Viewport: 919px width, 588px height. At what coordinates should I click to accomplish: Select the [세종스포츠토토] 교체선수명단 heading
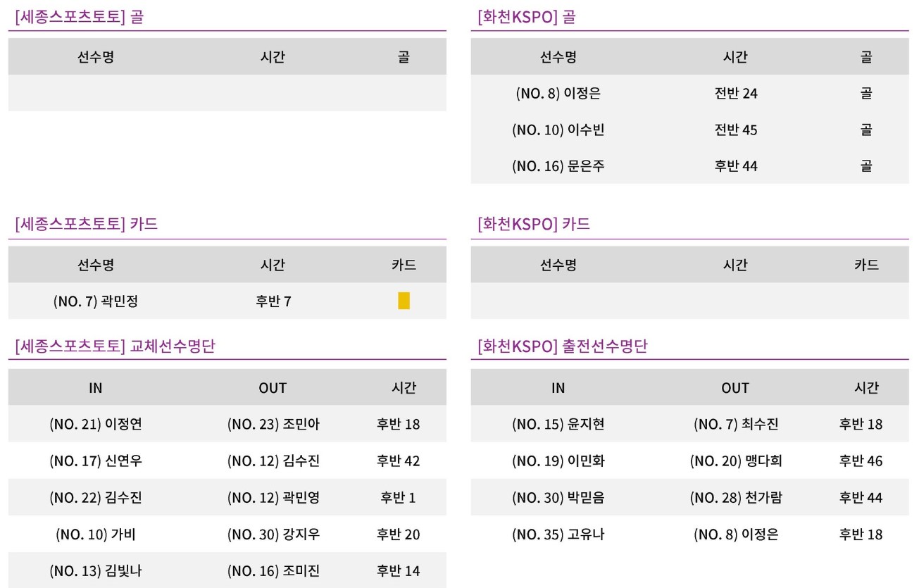[x=115, y=346]
